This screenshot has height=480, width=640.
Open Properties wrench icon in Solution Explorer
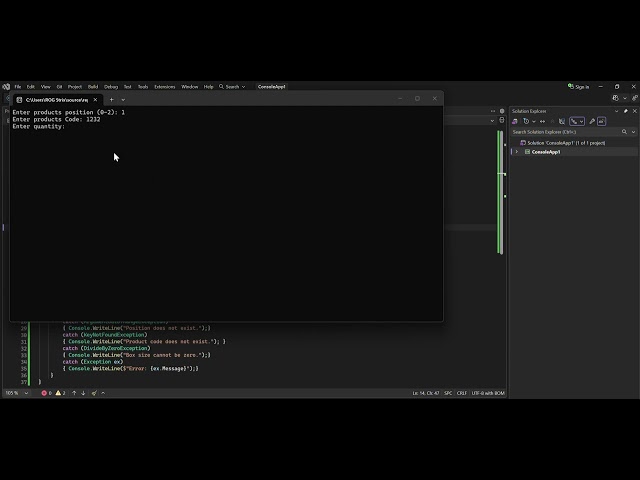click(x=592, y=121)
